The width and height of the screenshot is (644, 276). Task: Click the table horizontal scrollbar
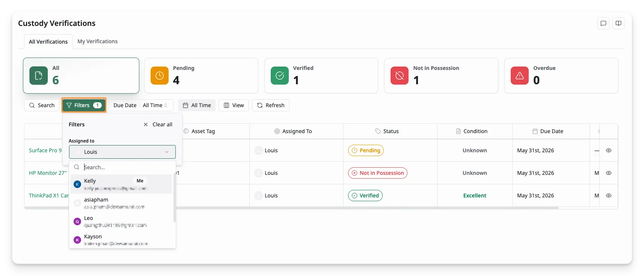click(x=291, y=208)
